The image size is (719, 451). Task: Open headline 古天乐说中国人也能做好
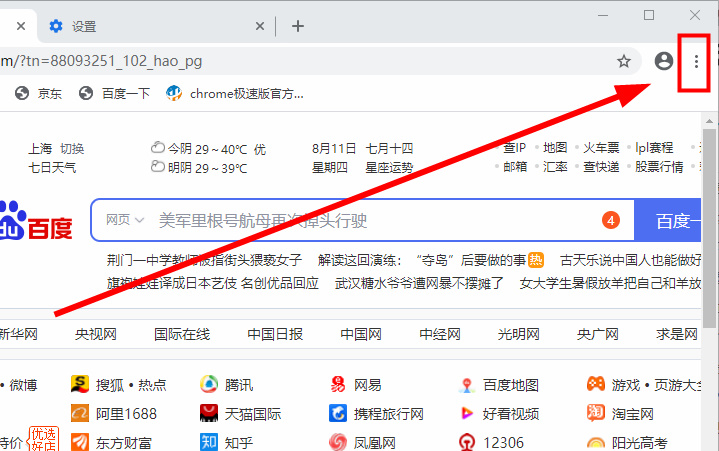[631, 260]
